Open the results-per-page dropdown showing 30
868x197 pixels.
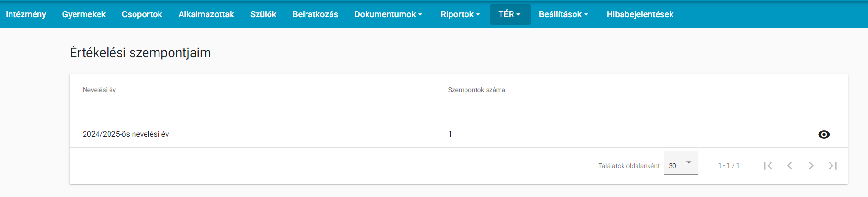point(681,163)
